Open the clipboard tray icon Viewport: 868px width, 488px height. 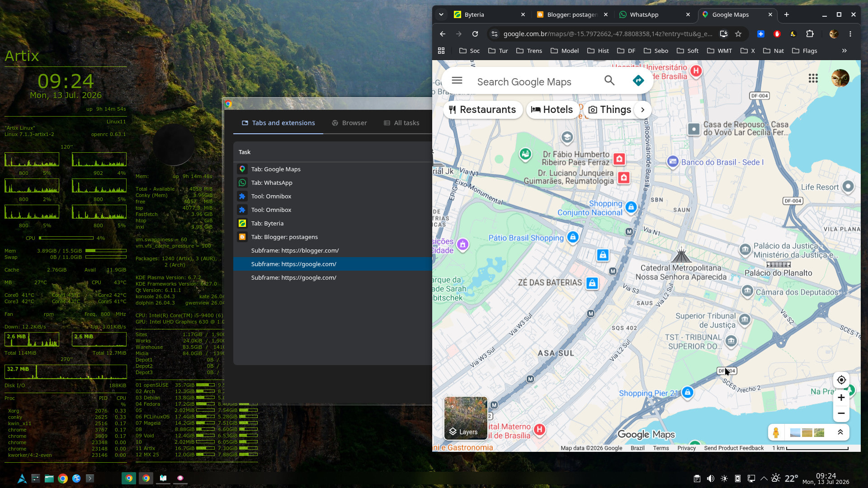(697, 479)
